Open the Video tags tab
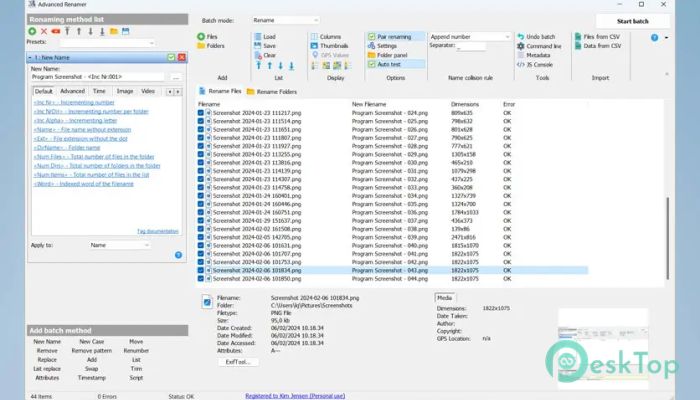 [x=148, y=91]
